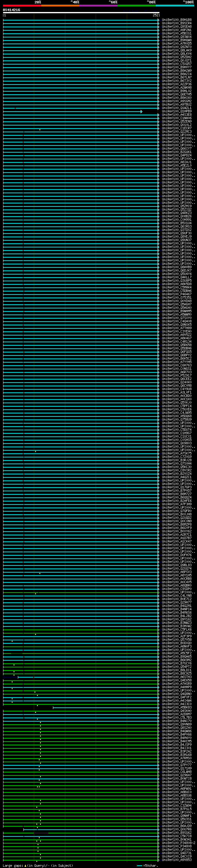Click UniRef100_Q7PY77 hit label
197x868 pixels.
[x=177, y=765]
